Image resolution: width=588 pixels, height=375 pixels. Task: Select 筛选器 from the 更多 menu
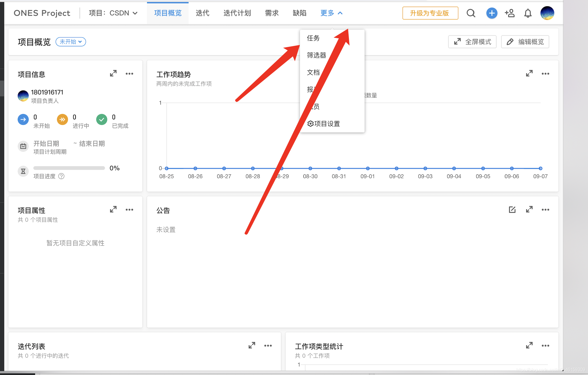[332, 55]
